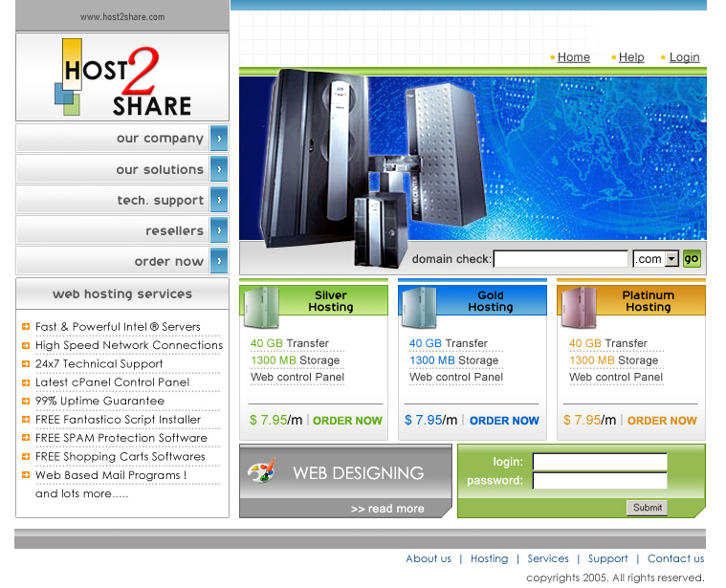This screenshot has height=588, width=726.
Task: Click into the password input field
Action: (x=600, y=481)
